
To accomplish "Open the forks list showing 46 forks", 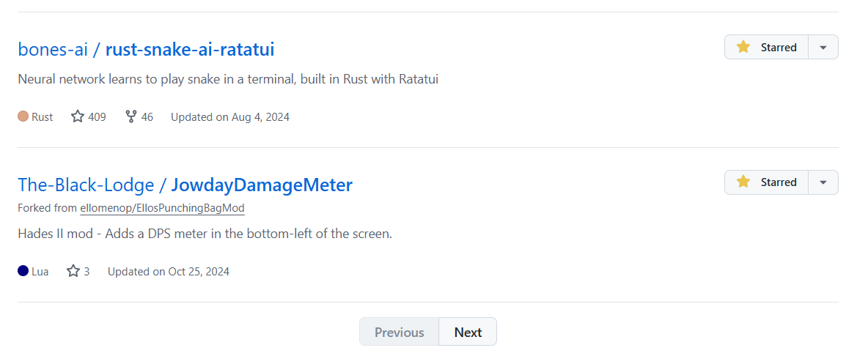I will pos(139,116).
